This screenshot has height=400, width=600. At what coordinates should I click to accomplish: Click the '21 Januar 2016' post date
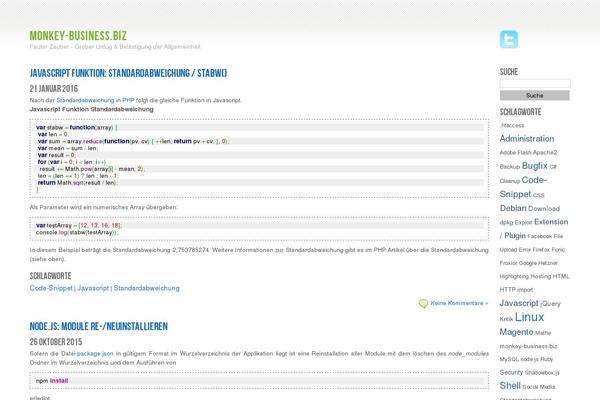pyautogui.click(x=54, y=89)
